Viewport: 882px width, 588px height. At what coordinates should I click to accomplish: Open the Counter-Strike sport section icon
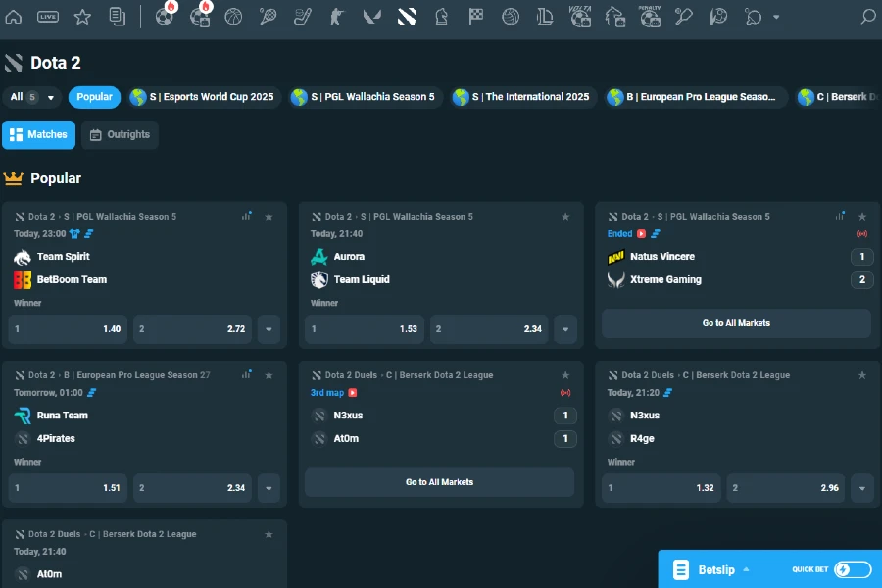click(x=337, y=16)
